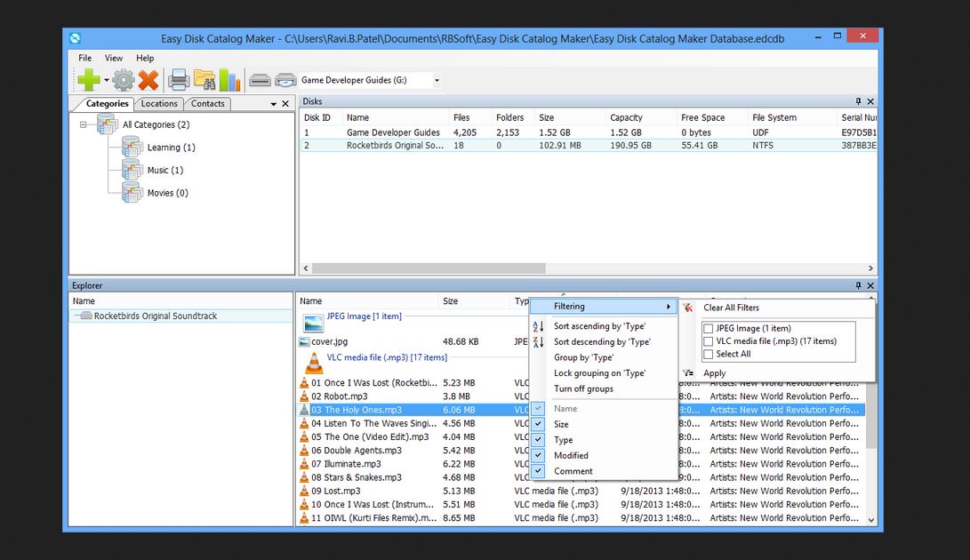Viewport: 970px width, 560px height.
Task: Click the Music category icon
Action: pos(132,170)
